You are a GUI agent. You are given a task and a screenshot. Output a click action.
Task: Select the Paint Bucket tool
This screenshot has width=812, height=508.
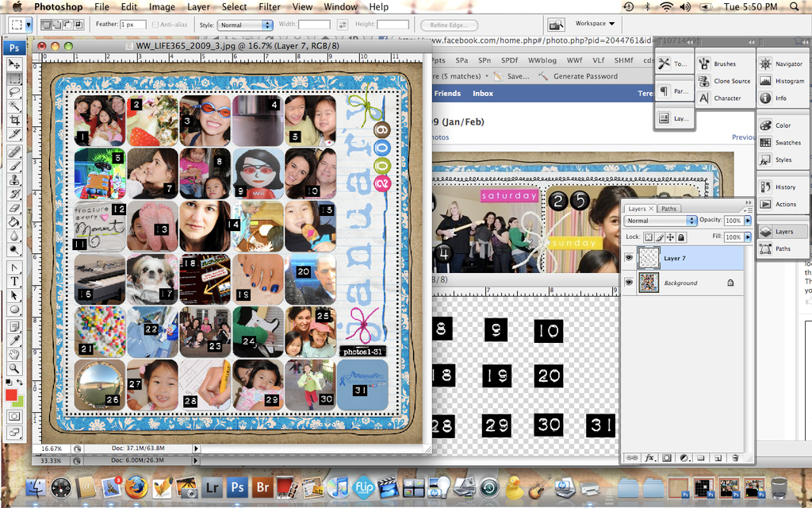[14, 222]
